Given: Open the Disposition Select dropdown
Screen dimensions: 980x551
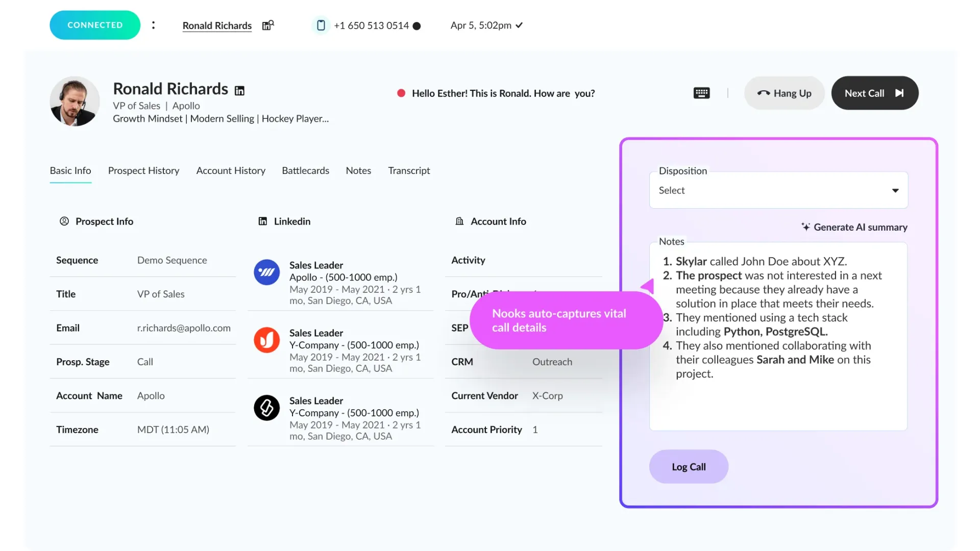Looking at the screenshot, I should click(766, 190).
